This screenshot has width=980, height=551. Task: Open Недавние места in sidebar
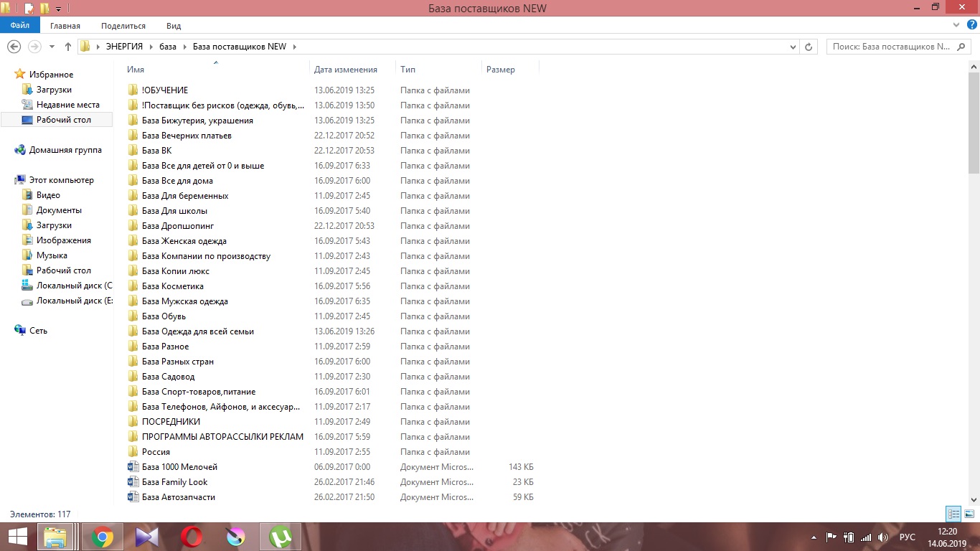[x=68, y=105]
